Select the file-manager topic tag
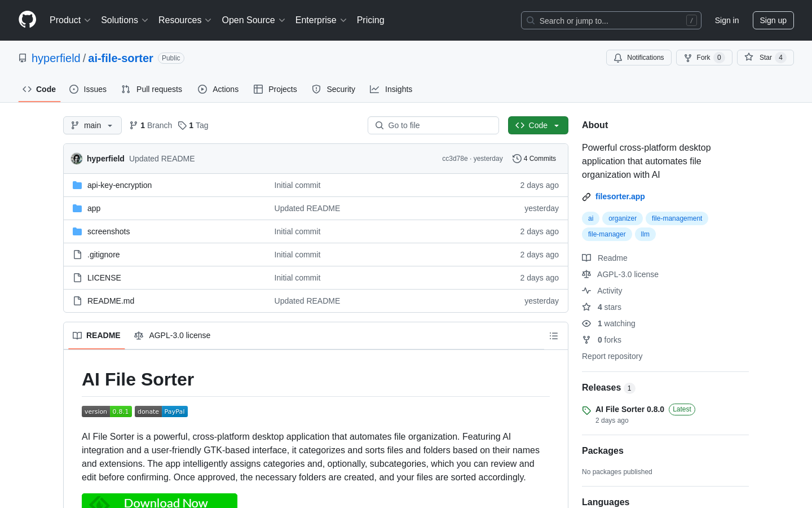 (607, 234)
